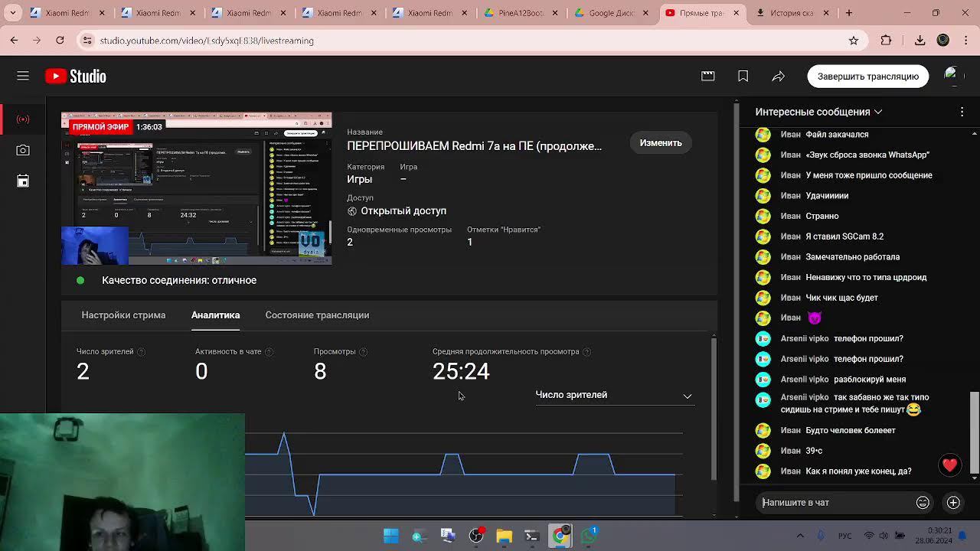Screen dimensions: 980x551
Task: Select the live Stream icon in sidebar
Action: coord(23,119)
